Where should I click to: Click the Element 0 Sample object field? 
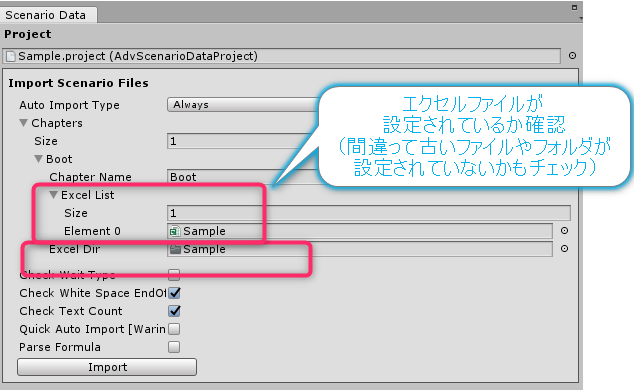tap(360, 231)
